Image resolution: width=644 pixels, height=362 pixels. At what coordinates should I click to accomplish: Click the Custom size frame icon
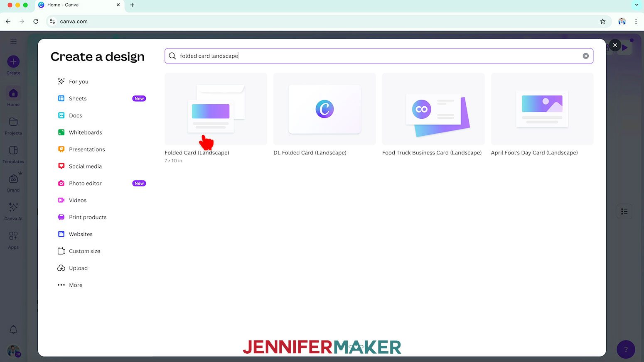pos(61,252)
